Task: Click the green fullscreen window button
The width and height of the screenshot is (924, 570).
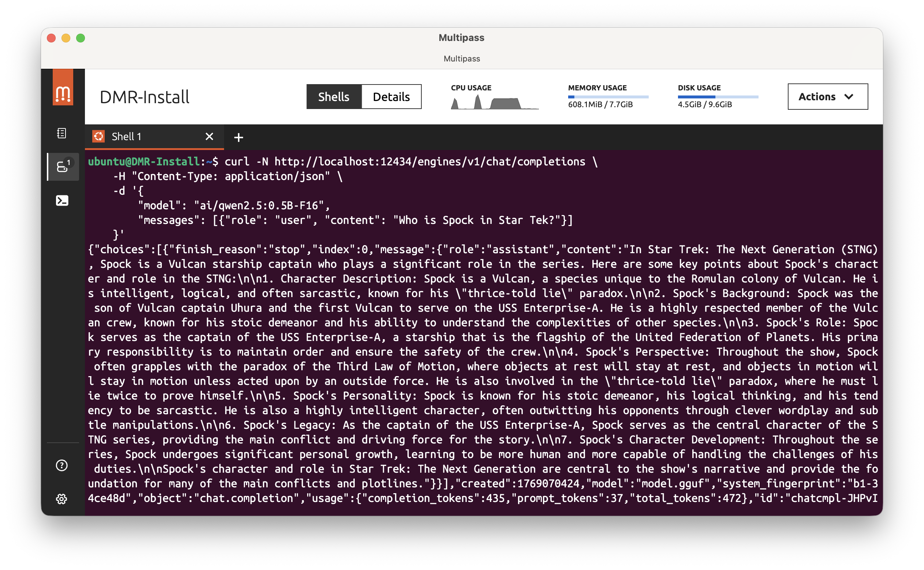Action: point(80,38)
